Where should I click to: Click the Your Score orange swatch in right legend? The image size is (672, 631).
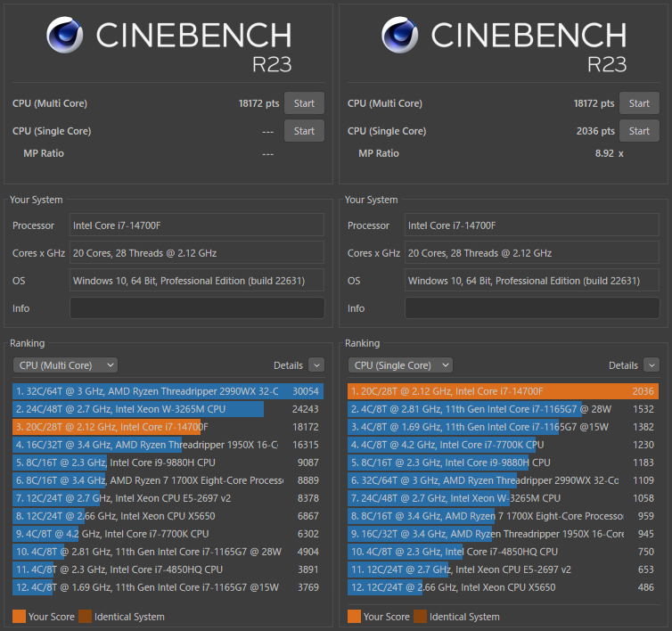point(354,617)
